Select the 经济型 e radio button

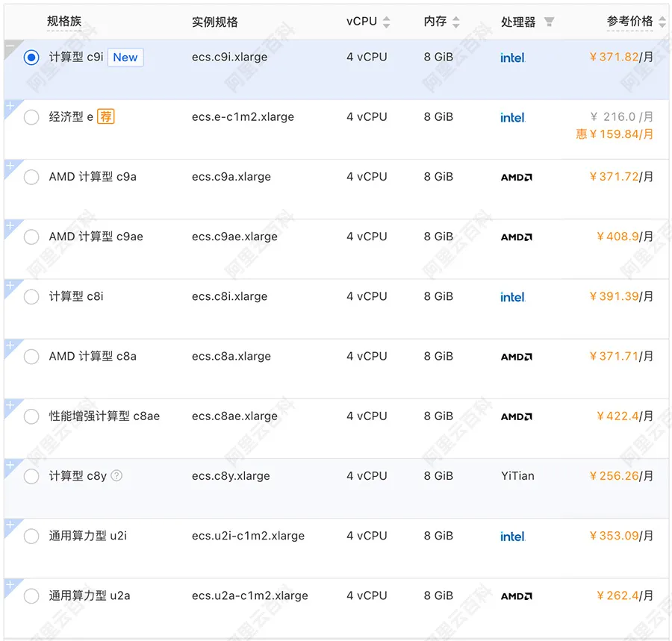pos(31,117)
